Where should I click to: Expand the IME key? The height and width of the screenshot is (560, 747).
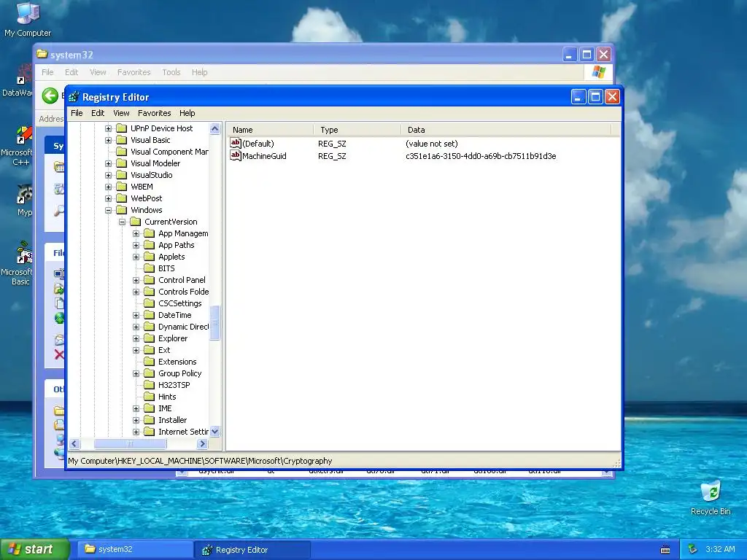pyautogui.click(x=136, y=408)
